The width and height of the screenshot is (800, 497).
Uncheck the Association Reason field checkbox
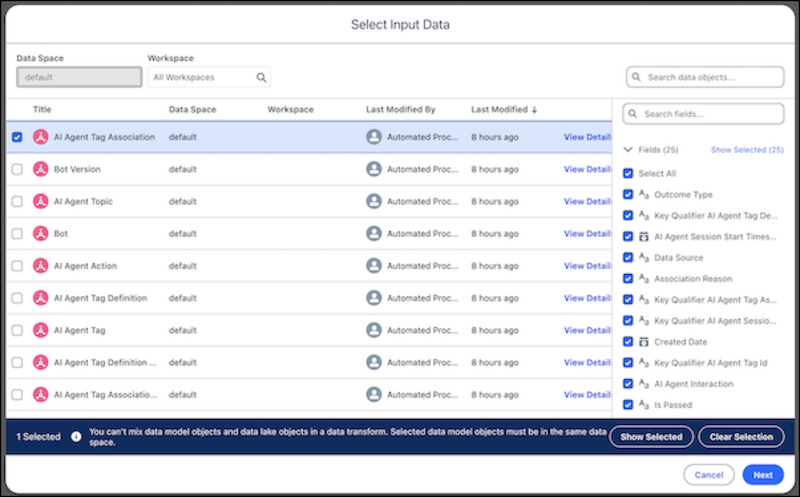pos(628,279)
